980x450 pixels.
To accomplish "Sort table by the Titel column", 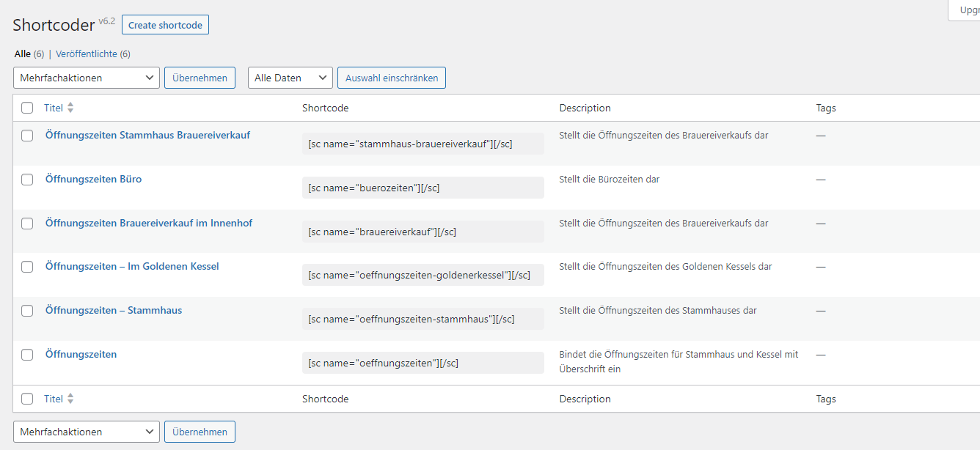I will [x=54, y=107].
